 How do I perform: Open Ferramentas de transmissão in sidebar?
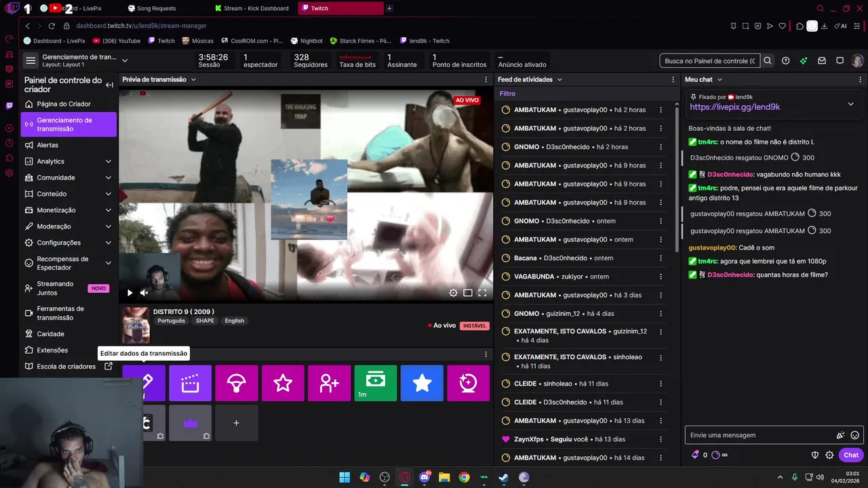pos(68,313)
